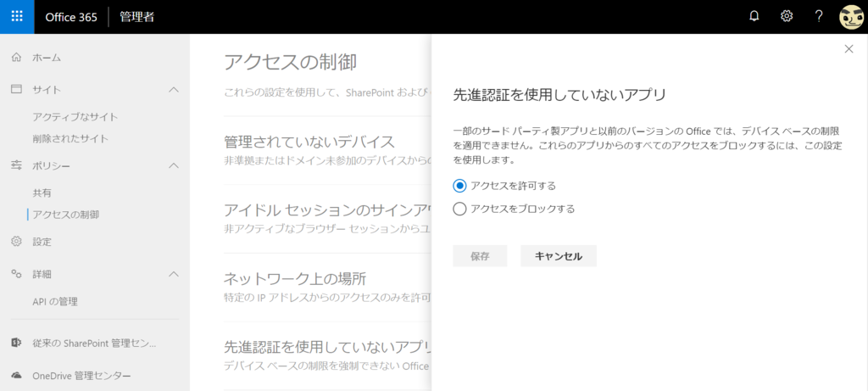The width and height of the screenshot is (868, 391).
Task: Click 管理者 header link
Action: 136,17
